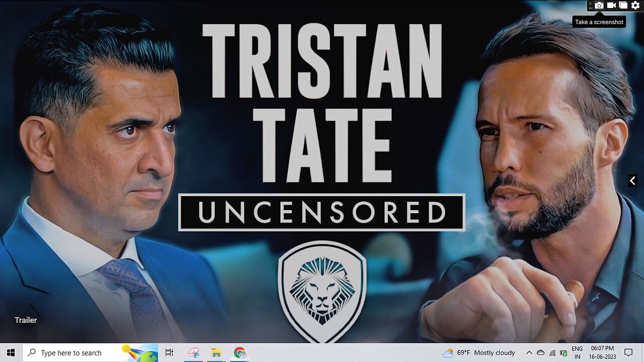Image resolution: width=644 pixels, height=362 pixels.
Task: Open the Wi-Fi network tray icon
Action: 552,353
